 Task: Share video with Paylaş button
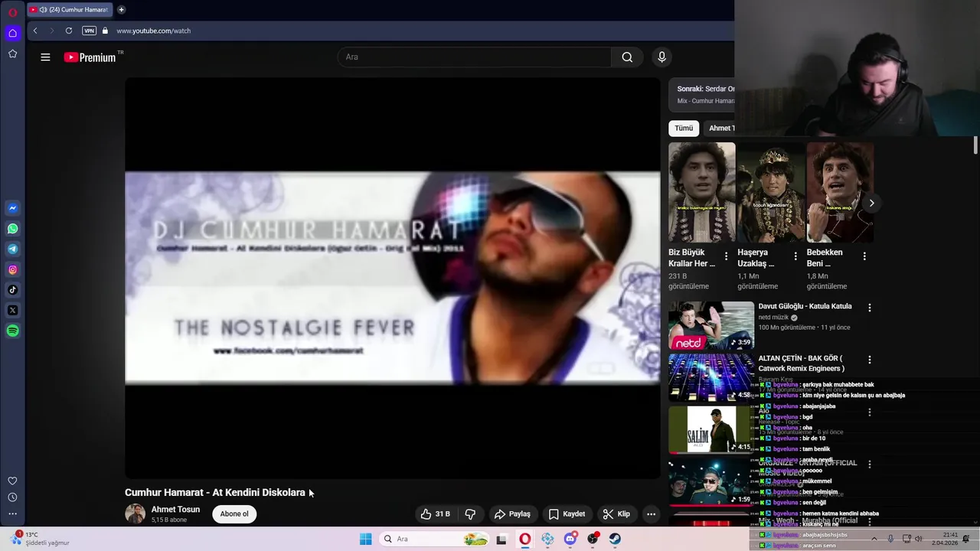pyautogui.click(x=512, y=514)
